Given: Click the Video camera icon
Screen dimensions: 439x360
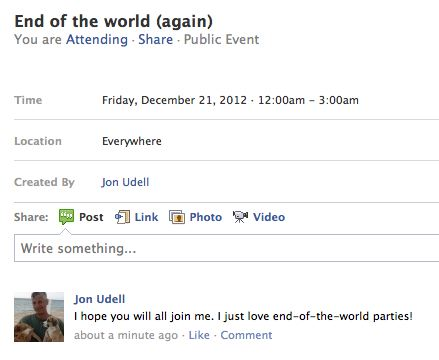Looking at the screenshot, I should pyautogui.click(x=240, y=217).
